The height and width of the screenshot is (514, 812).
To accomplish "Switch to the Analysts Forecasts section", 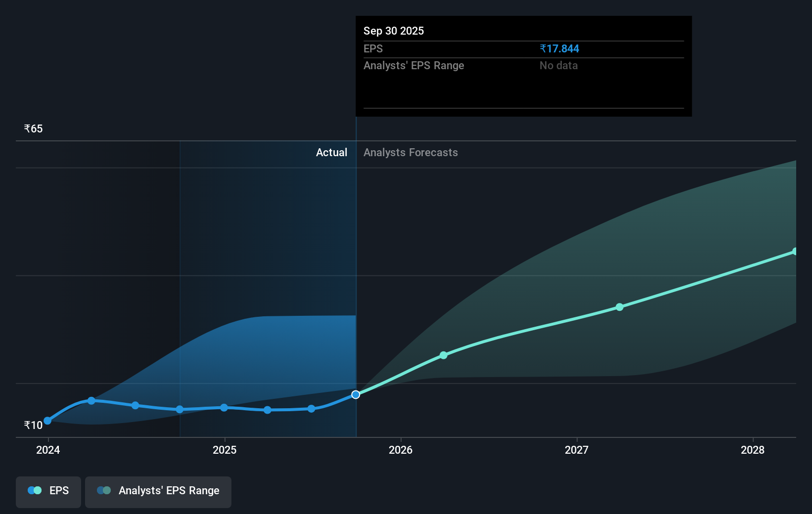I will (410, 153).
